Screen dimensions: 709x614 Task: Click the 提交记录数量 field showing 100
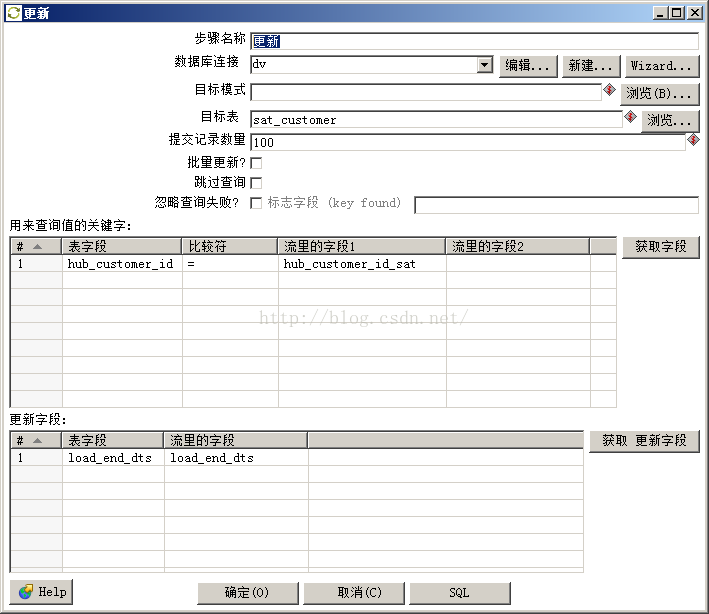click(x=468, y=142)
